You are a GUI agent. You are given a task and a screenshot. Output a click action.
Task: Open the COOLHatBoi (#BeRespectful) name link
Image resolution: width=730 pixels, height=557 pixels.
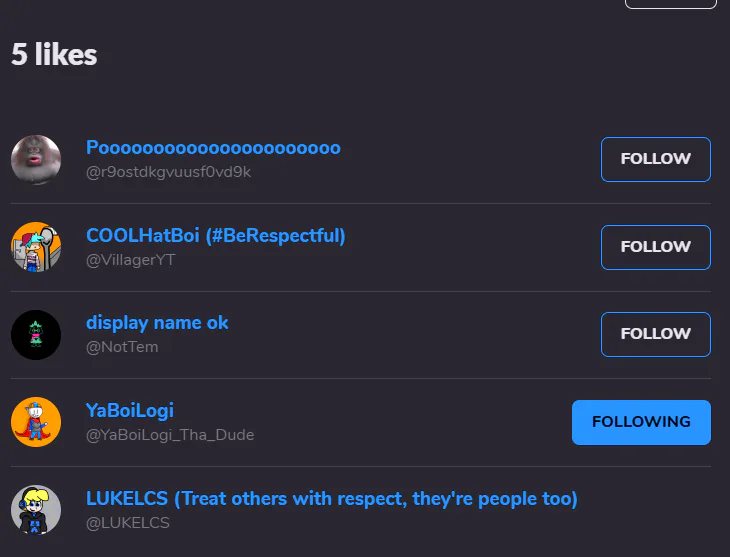pos(215,236)
